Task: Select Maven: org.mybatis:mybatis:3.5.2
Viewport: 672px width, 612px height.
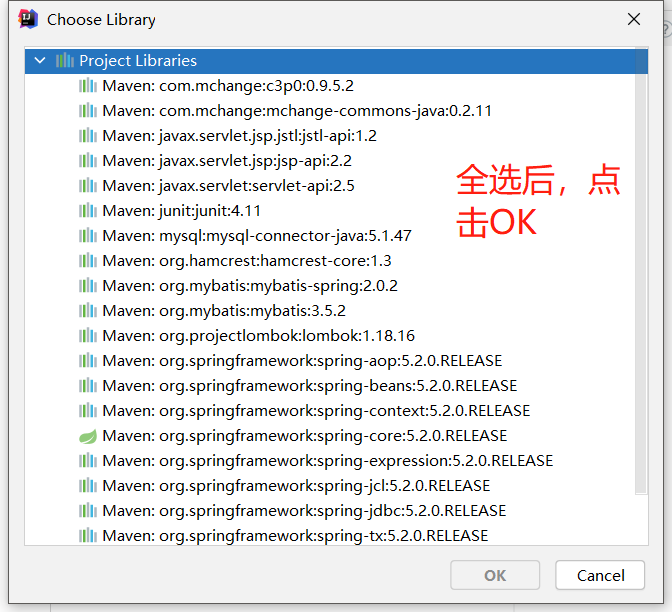Action: (x=224, y=311)
